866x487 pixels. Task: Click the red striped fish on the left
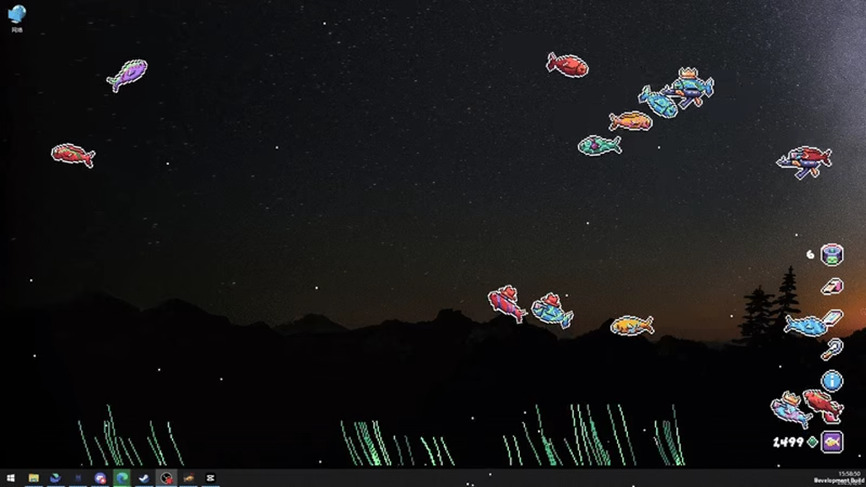click(x=73, y=154)
